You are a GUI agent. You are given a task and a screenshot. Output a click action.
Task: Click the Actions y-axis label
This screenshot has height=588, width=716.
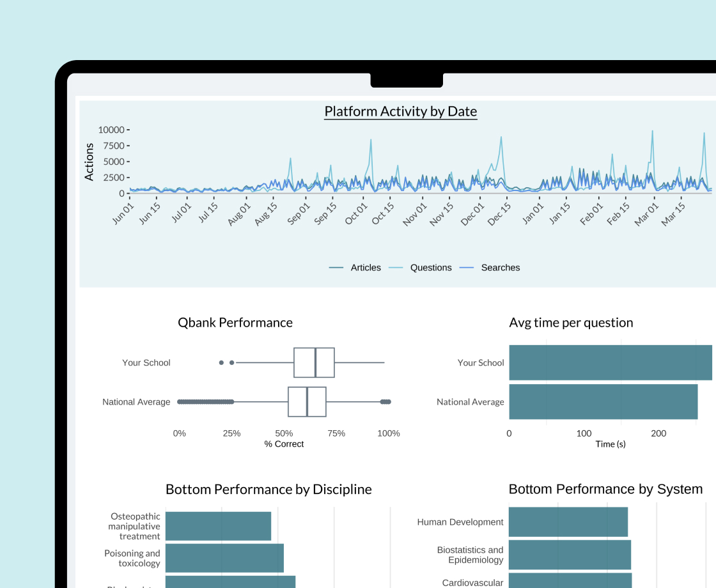pyautogui.click(x=89, y=162)
